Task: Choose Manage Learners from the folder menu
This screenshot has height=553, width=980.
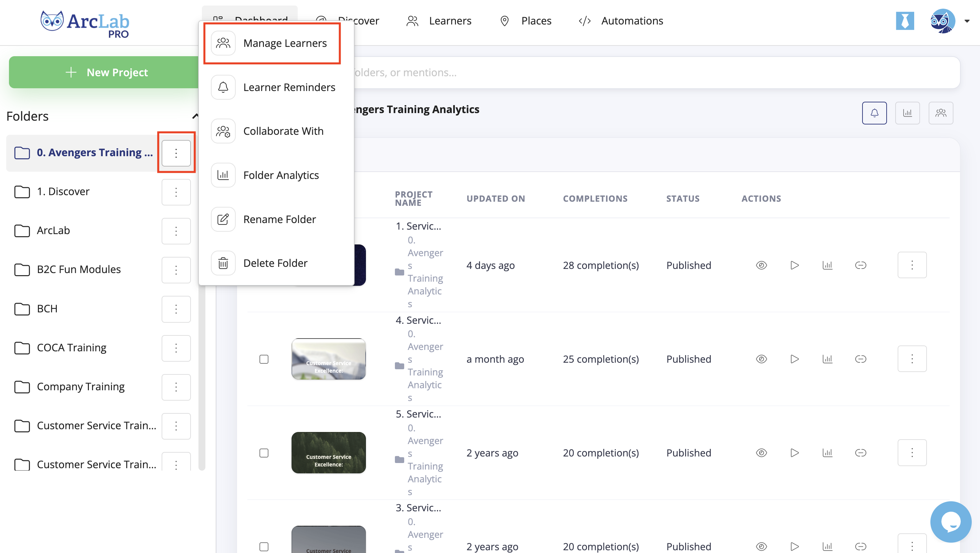Action: pyautogui.click(x=272, y=43)
